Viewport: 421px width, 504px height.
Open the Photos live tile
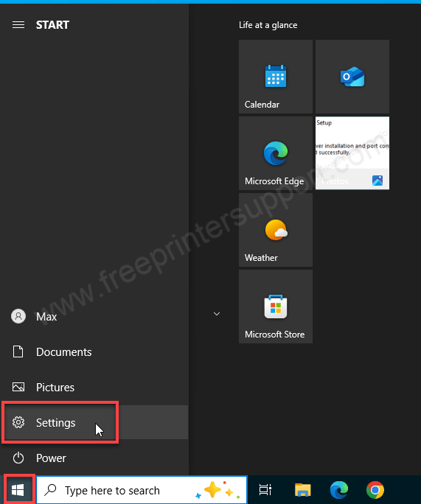352,153
